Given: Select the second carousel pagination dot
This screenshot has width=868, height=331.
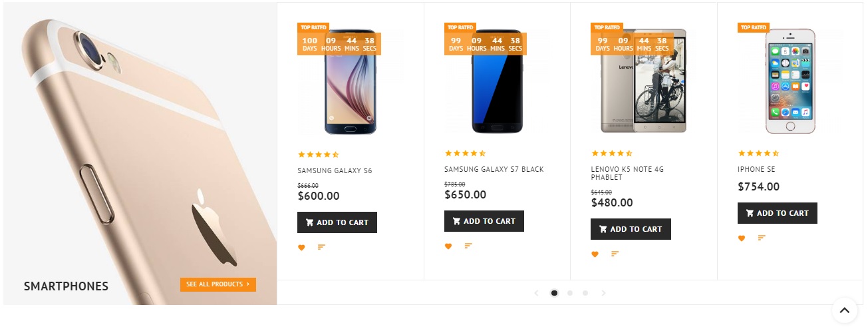Looking at the screenshot, I should (570, 293).
